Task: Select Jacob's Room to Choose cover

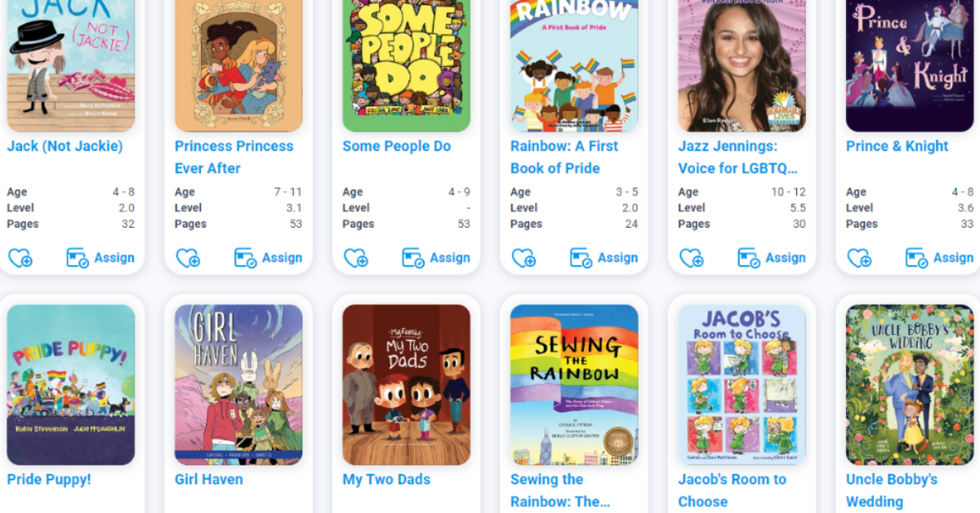Action: pyautogui.click(x=742, y=385)
